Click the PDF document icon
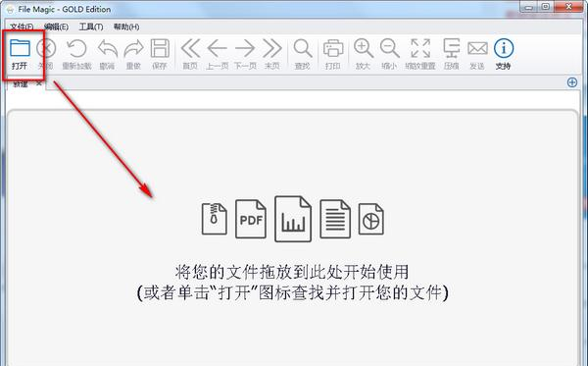The height and width of the screenshot is (366, 588). (x=251, y=219)
